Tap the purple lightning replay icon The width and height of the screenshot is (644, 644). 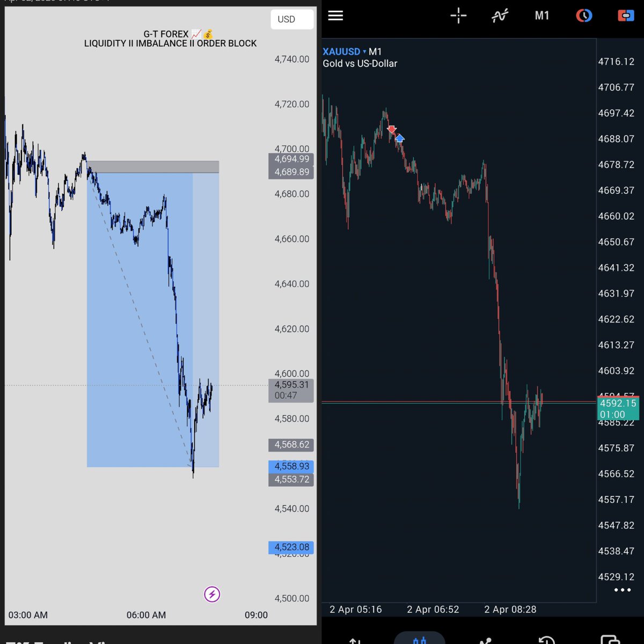point(212,594)
